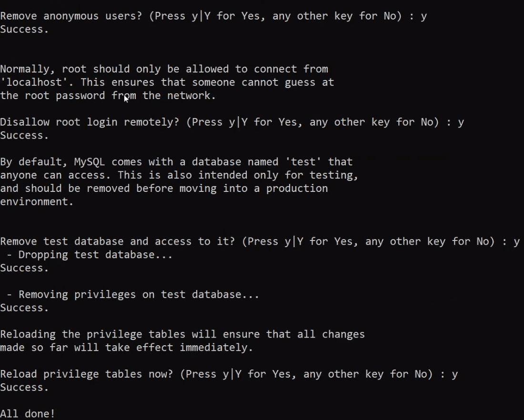Click the line starting 'Reloading the privilege tables'

tap(182, 334)
